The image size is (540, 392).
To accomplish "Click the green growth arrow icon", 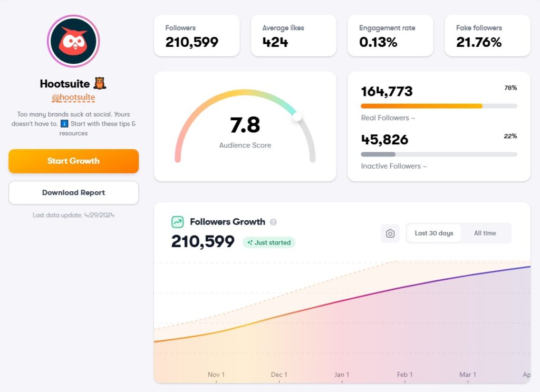I will pos(177,222).
